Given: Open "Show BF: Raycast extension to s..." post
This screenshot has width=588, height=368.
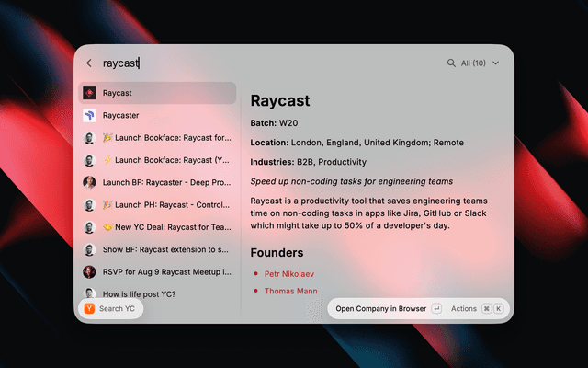Looking at the screenshot, I should [x=157, y=249].
